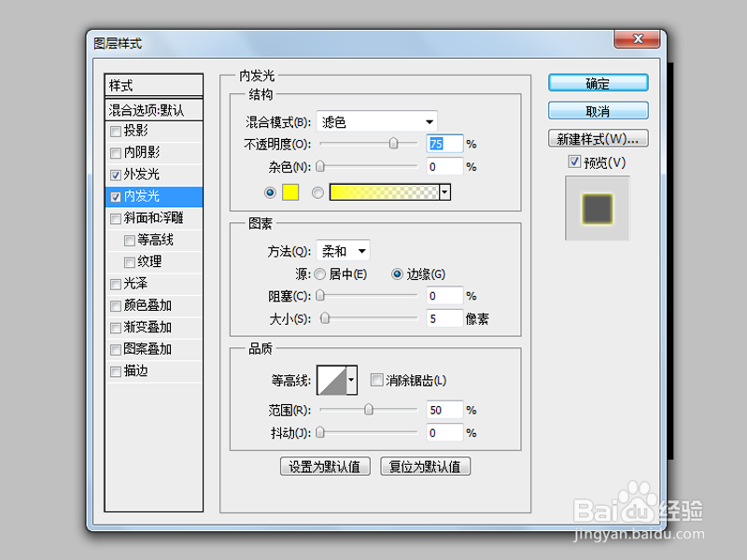Viewport: 747px width, 560px height.
Task: Select the 颜色叠加 style row label
Action: [148, 306]
